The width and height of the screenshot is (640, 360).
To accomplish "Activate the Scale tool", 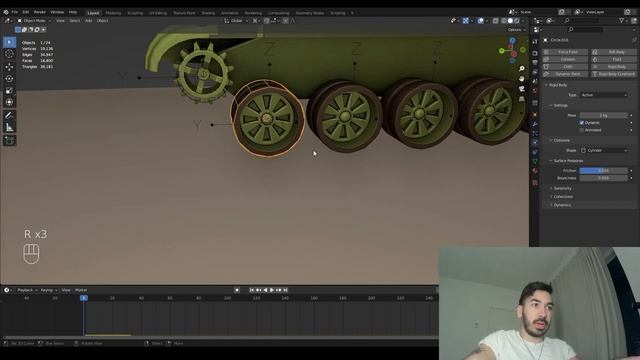I will coord(9,90).
